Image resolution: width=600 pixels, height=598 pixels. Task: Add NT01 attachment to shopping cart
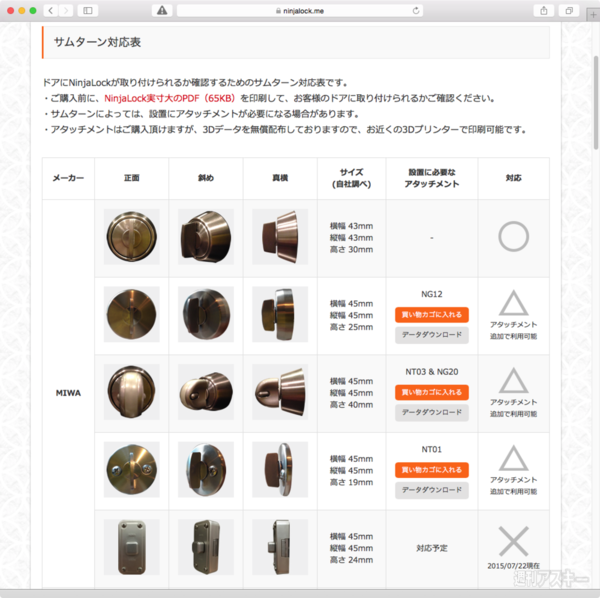(x=432, y=470)
